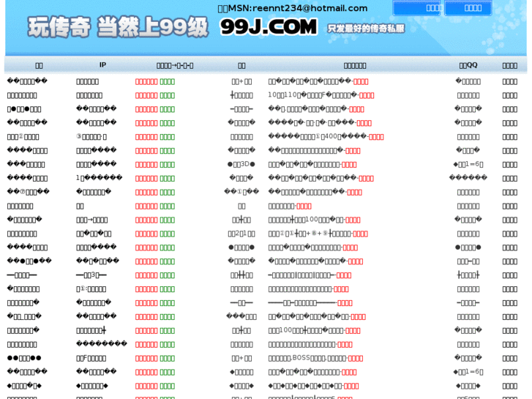Click the 99J.COM logo in the banner
532x399 pixels.
(269, 27)
